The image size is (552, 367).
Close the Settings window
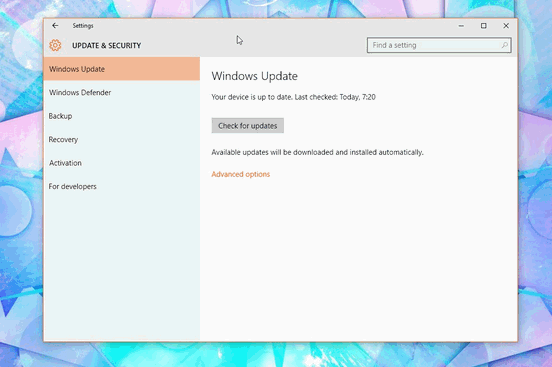coord(506,26)
